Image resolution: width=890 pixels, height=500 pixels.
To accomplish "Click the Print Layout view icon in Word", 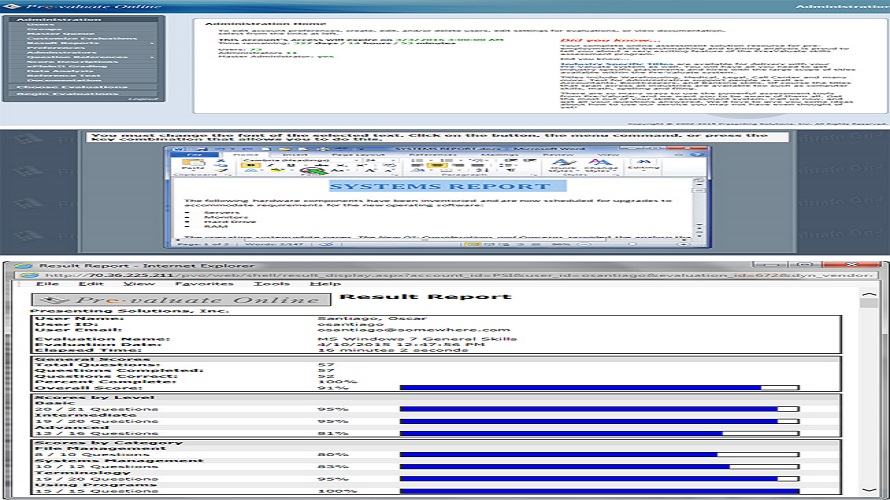I will click(x=471, y=245).
